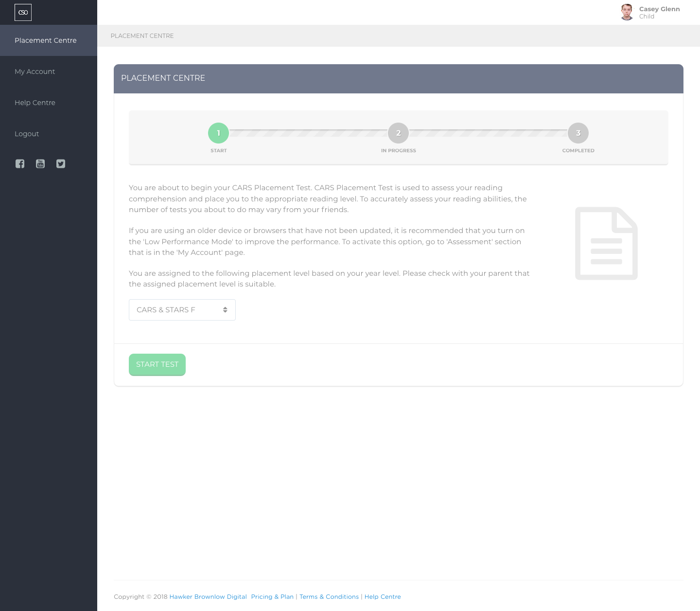
Task: Open the Terms & Conditions link
Action: click(x=329, y=597)
